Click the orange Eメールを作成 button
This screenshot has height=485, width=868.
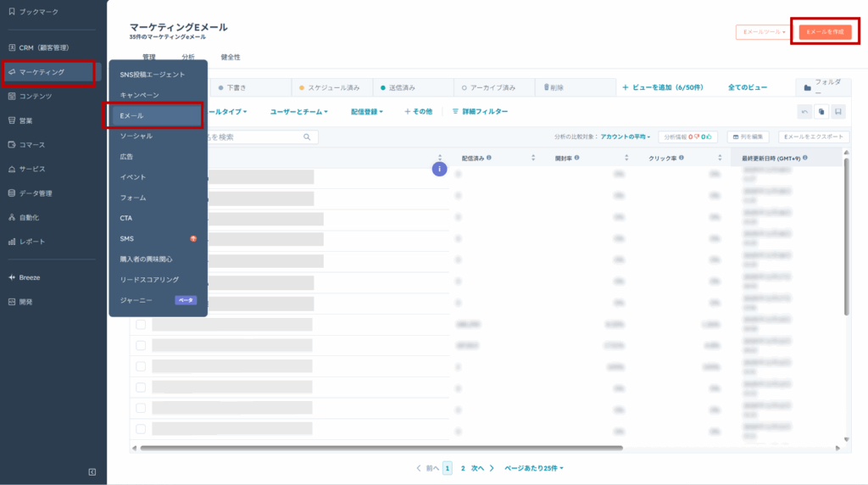tap(825, 31)
